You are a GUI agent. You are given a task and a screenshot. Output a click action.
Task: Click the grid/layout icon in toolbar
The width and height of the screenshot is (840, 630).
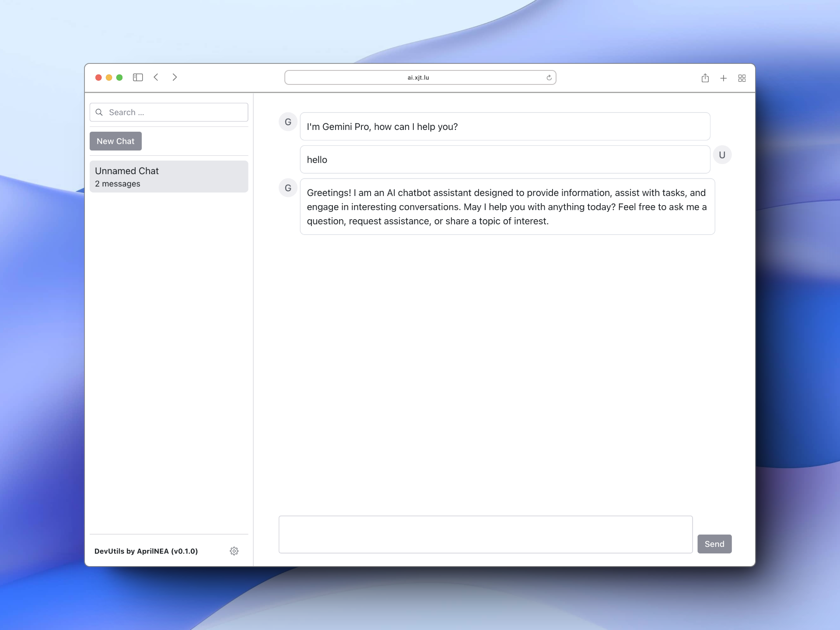[x=742, y=78]
